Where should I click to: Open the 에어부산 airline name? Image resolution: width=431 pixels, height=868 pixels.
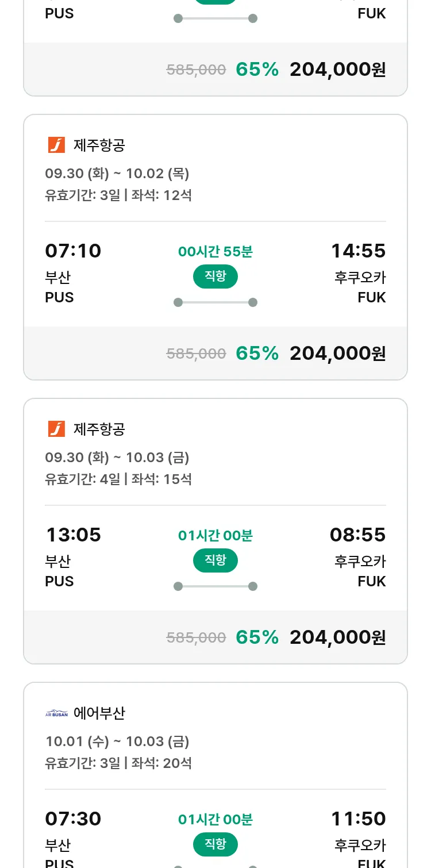99,713
